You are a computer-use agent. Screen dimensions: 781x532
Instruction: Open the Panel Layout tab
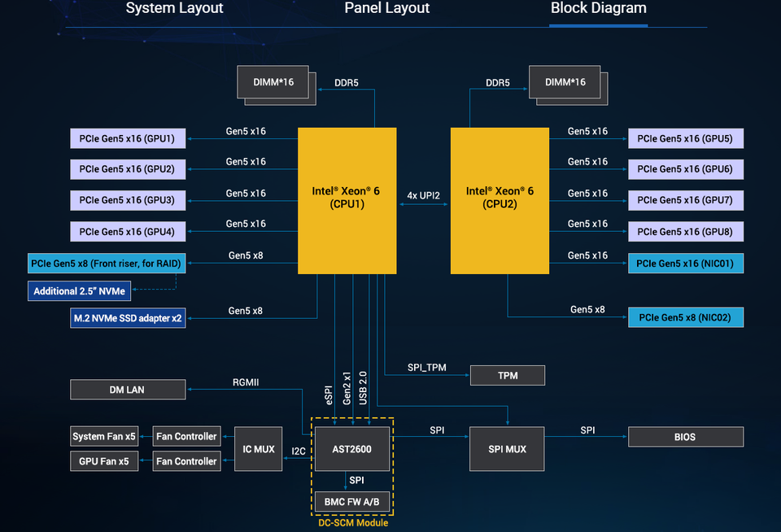coord(386,8)
